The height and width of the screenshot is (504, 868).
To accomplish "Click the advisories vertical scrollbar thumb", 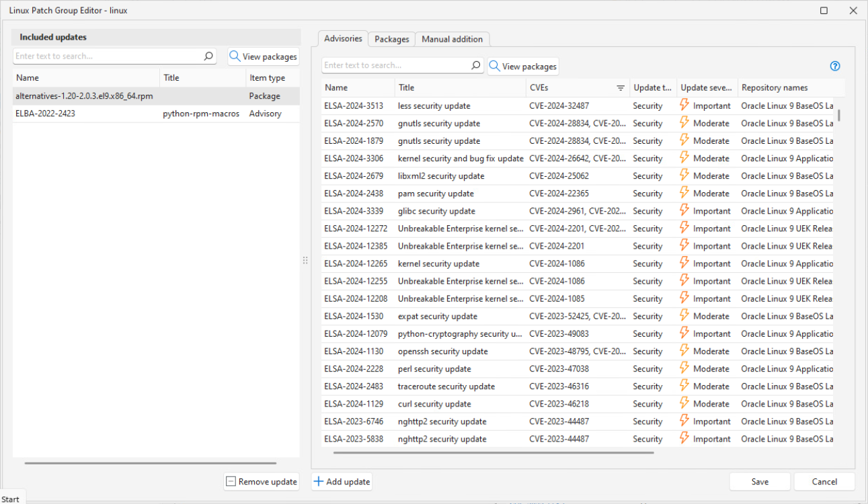I will pos(839,115).
